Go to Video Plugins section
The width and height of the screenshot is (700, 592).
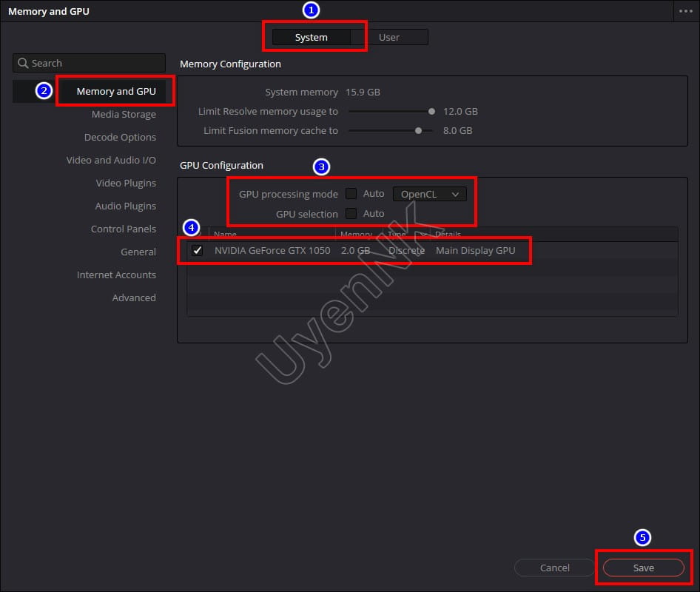(x=126, y=183)
